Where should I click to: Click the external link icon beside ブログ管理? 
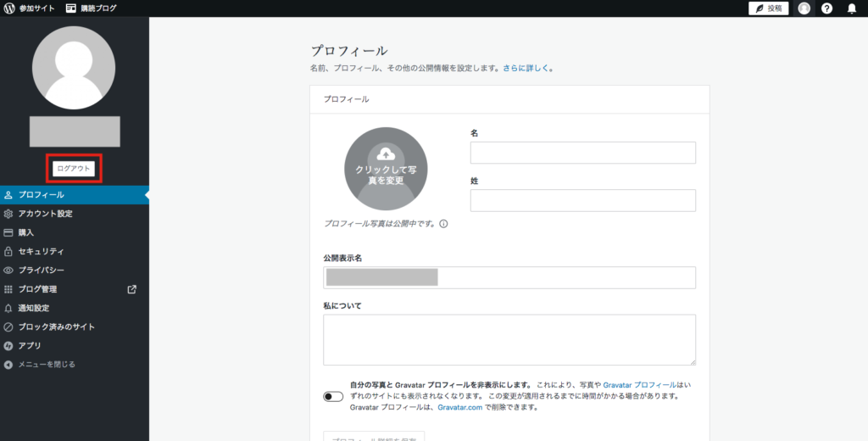[131, 289]
